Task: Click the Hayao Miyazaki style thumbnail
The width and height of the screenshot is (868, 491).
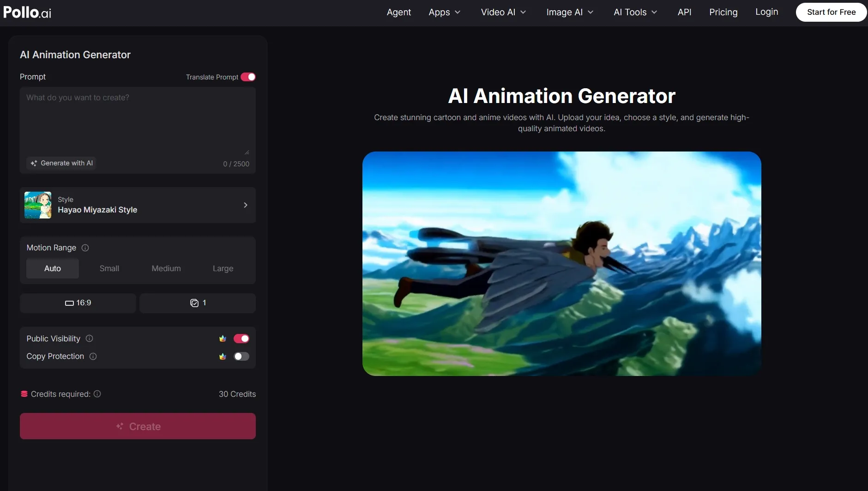Action: [x=38, y=205]
